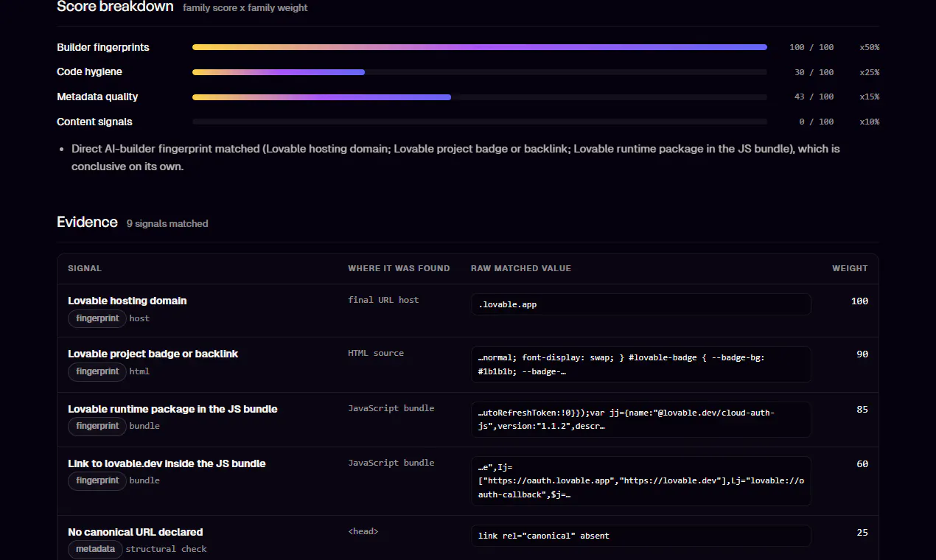Screen dimensions: 936x560
Task: Click the x25% weight multiplier
Action: click(x=869, y=72)
